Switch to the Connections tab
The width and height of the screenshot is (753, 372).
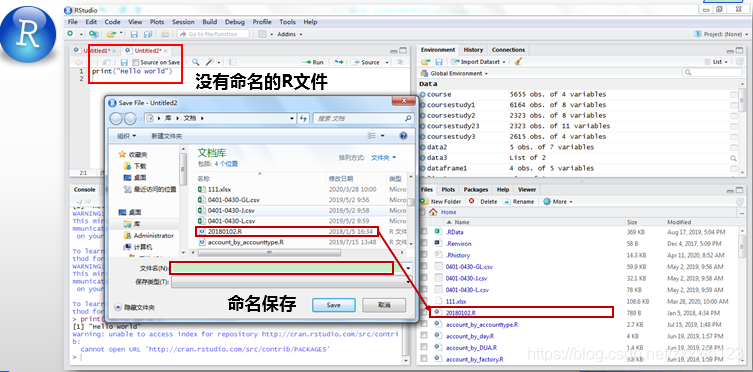pos(509,50)
